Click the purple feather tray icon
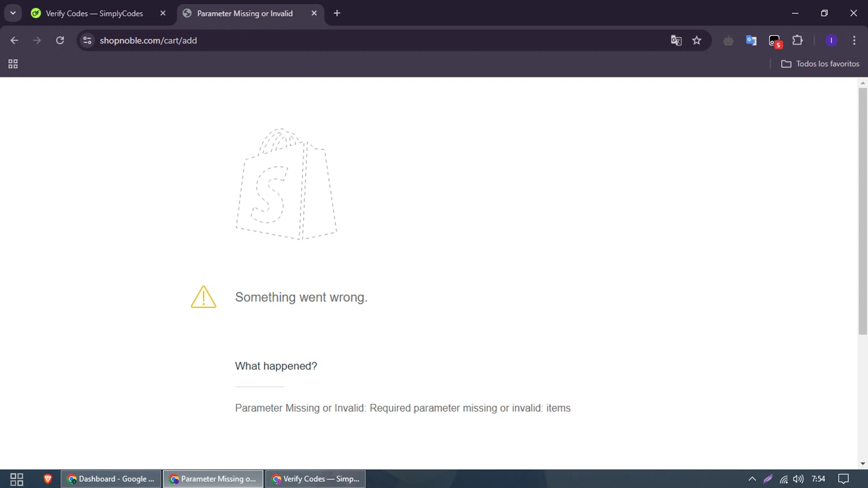Viewport: 868px width, 488px height. [x=768, y=479]
